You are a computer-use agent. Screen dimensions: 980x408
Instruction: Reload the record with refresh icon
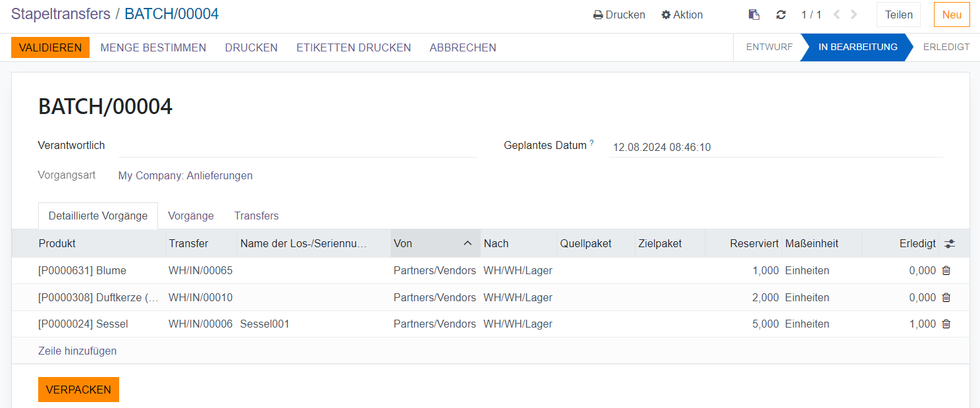(x=781, y=15)
